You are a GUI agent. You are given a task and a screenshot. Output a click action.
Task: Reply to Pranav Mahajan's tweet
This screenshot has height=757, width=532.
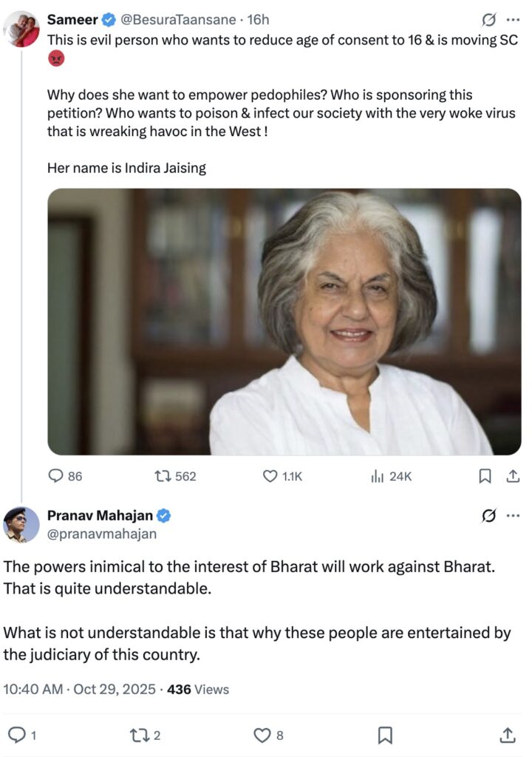16,735
